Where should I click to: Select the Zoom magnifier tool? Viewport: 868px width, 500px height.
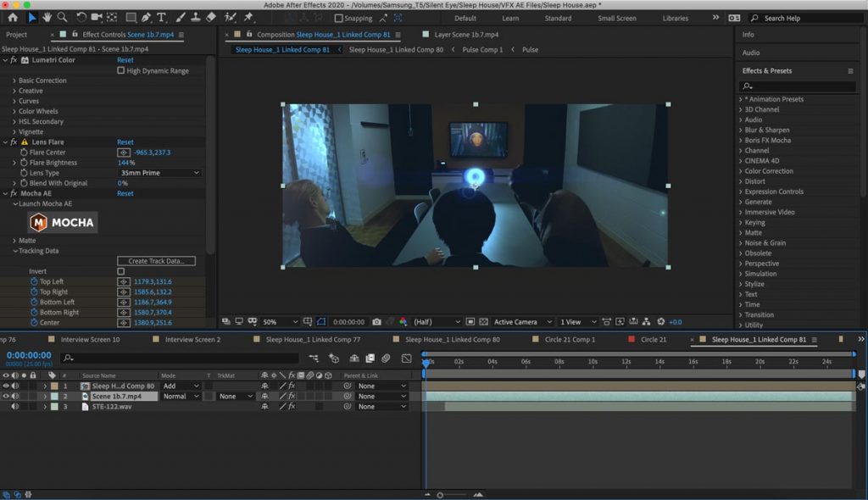point(63,17)
